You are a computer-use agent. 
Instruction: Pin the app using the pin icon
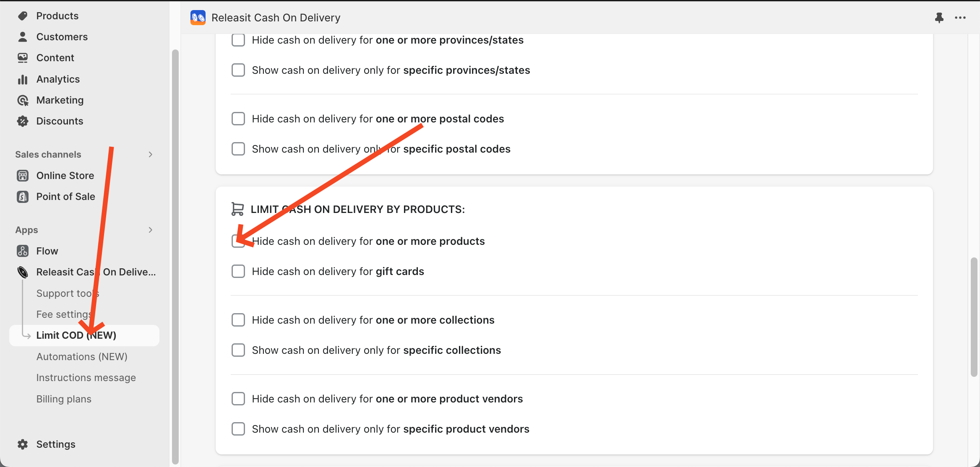pos(939,18)
